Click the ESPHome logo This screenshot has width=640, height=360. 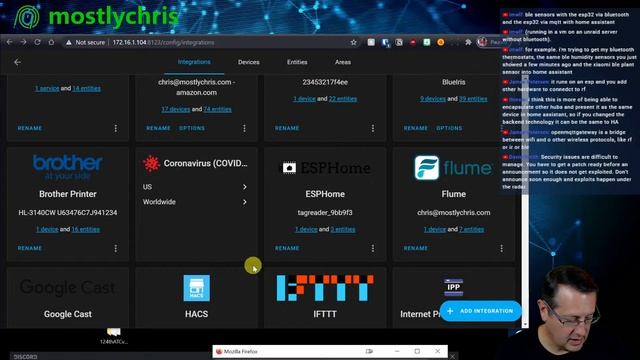325,168
